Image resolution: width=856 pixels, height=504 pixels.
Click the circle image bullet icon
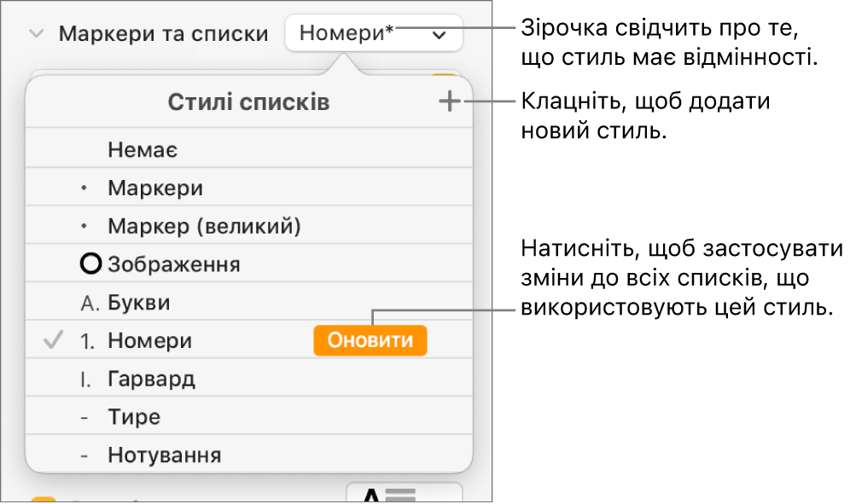[90, 264]
